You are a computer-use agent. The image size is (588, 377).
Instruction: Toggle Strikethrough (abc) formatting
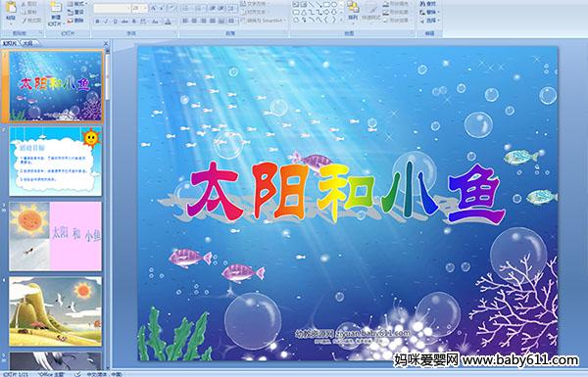(x=124, y=22)
